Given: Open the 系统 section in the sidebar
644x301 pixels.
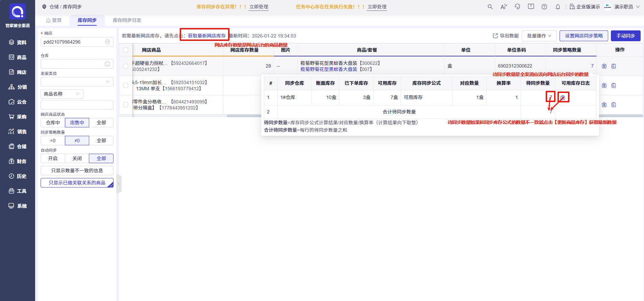Looking at the screenshot, I should pyautogui.click(x=18, y=206).
